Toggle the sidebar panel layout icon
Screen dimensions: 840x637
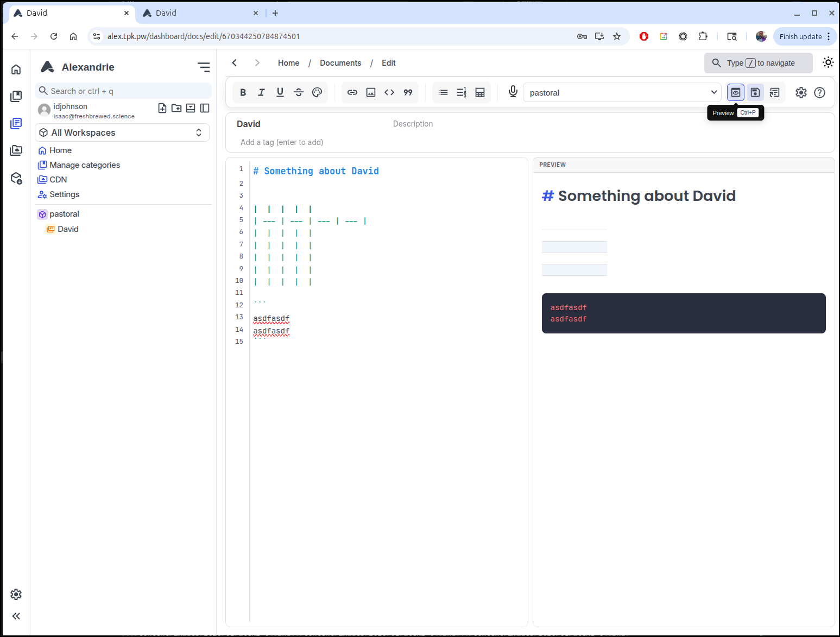click(x=205, y=108)
